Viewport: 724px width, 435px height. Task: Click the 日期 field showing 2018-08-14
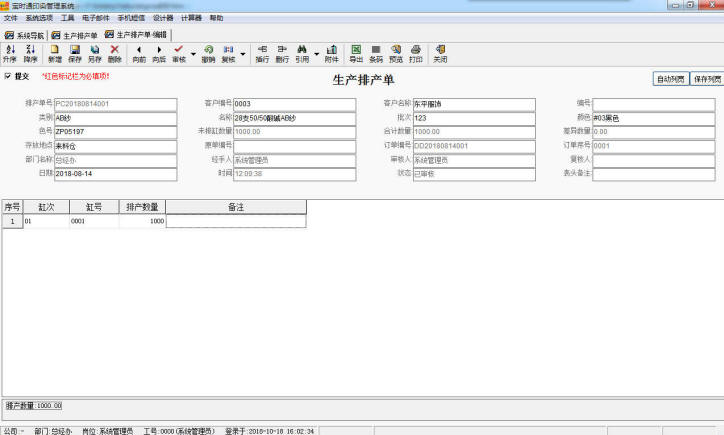(x=115, y=174)
